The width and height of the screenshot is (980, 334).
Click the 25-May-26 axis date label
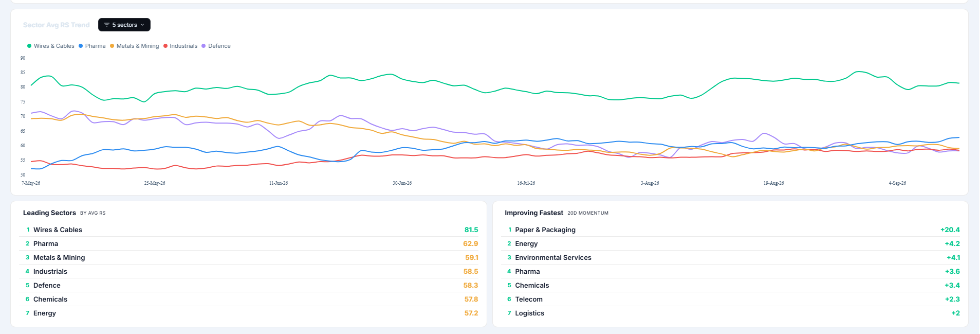[x=155, y=183]
